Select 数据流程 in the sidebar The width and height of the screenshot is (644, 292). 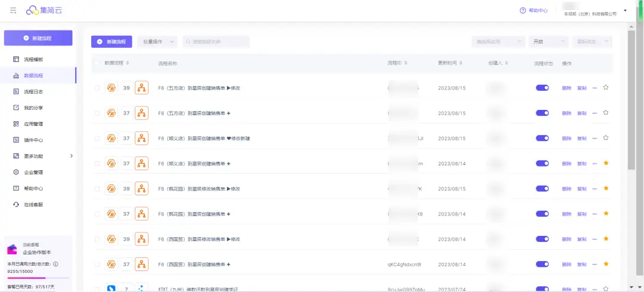[x=33, y=75]
